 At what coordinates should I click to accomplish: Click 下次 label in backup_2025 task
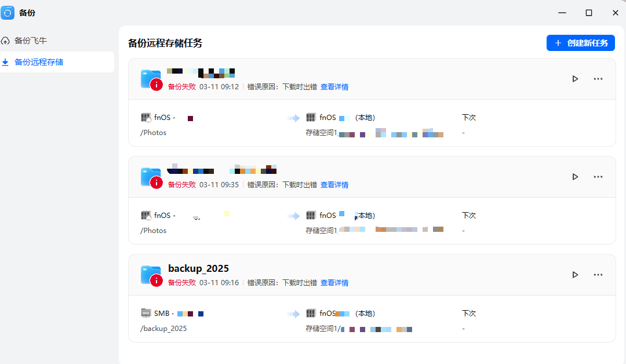469,314
